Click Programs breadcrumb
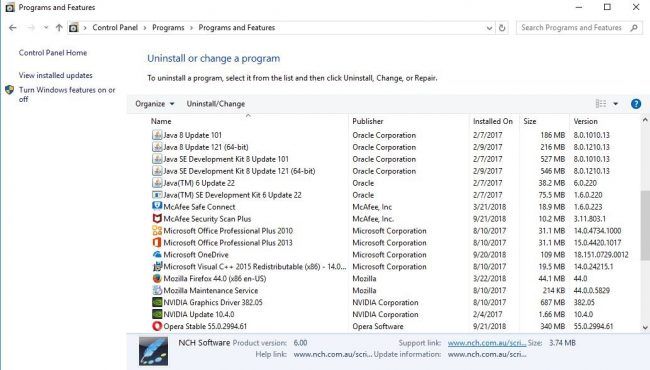The width and height of the screenshot is (650, 370). pyautogui.click(x=168, y=27)
